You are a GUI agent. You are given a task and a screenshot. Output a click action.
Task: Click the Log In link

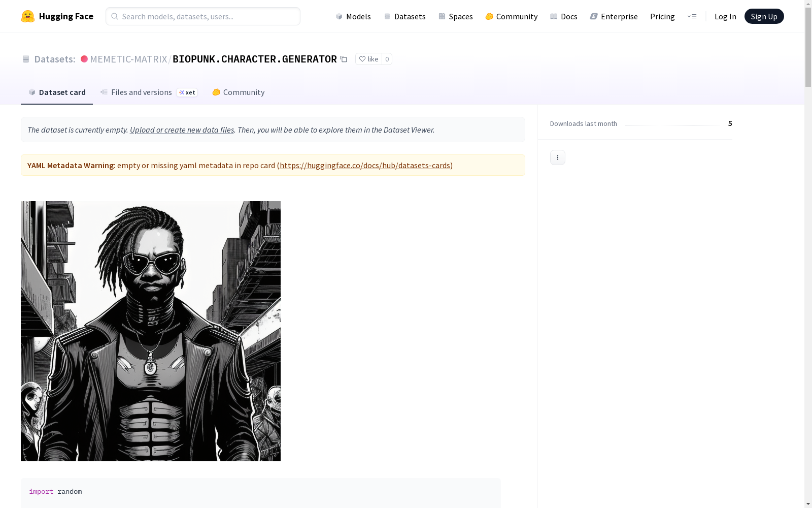[725, 16]
